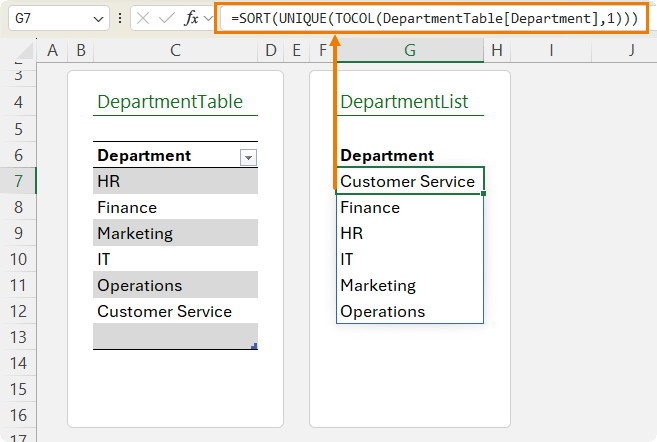Select row 5 header
657x442 pixels.
click(18, 129)
